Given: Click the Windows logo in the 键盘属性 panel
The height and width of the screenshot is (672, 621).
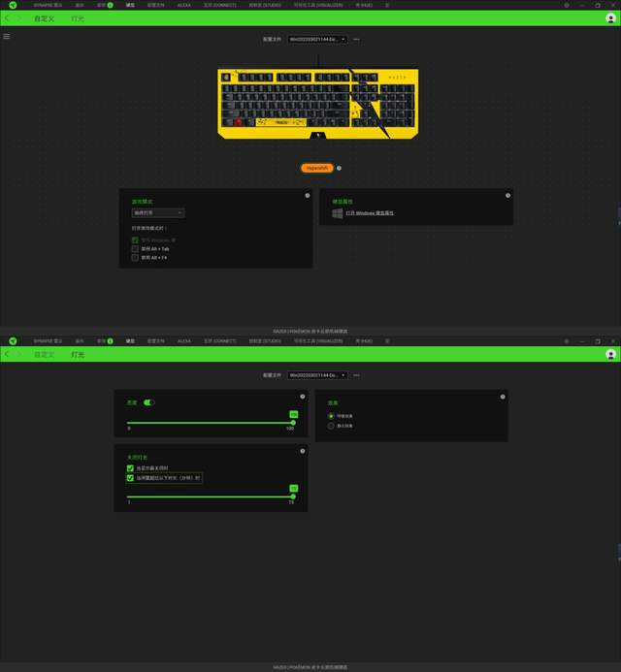Looking at the screenshot, I should [x=337, y=212].
